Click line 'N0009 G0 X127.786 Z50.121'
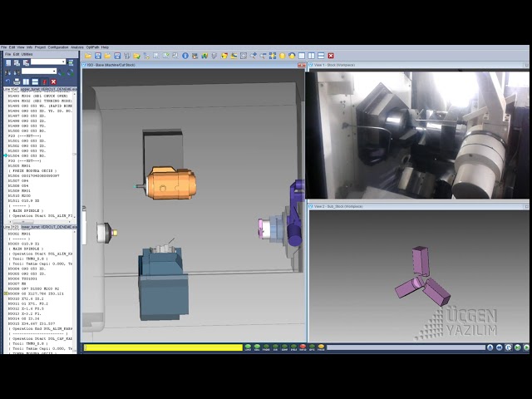Screen dimensions: 532x399 click(36, 293)
